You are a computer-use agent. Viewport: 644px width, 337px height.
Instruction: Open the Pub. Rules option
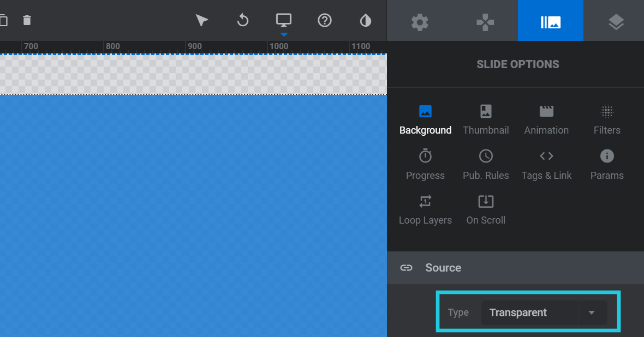pyautogui.click(x=486, y=165)
